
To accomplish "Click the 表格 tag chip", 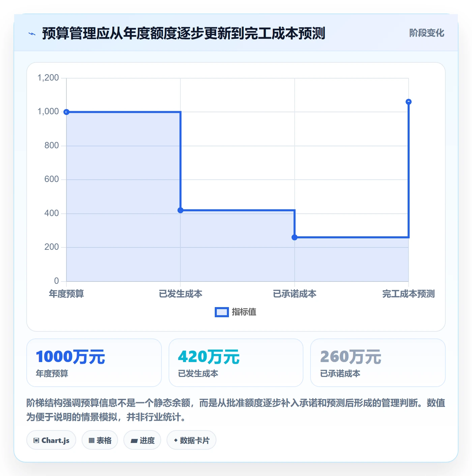I will tap(100, 440).
